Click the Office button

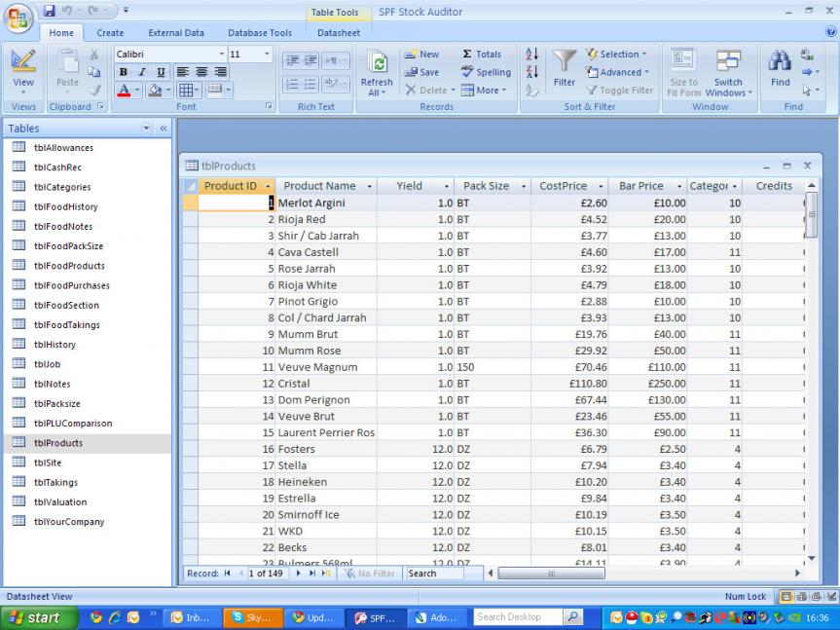[18, 19]
